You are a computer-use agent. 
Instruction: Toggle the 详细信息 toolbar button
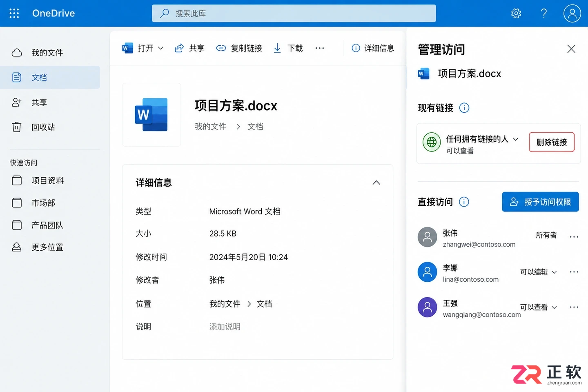click(x=373, y=48)
